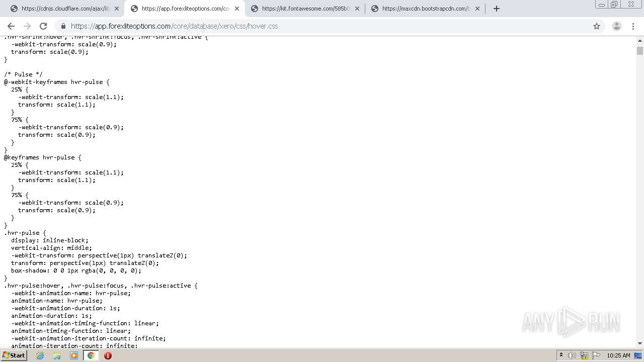The width and height of the screenshot is (644, 362).
Task: Click 'vertical-align: middle;' line
Action: pos(51,248)
